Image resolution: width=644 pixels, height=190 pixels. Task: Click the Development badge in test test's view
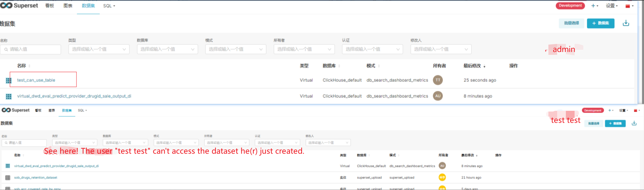click(x=593, y=110)
